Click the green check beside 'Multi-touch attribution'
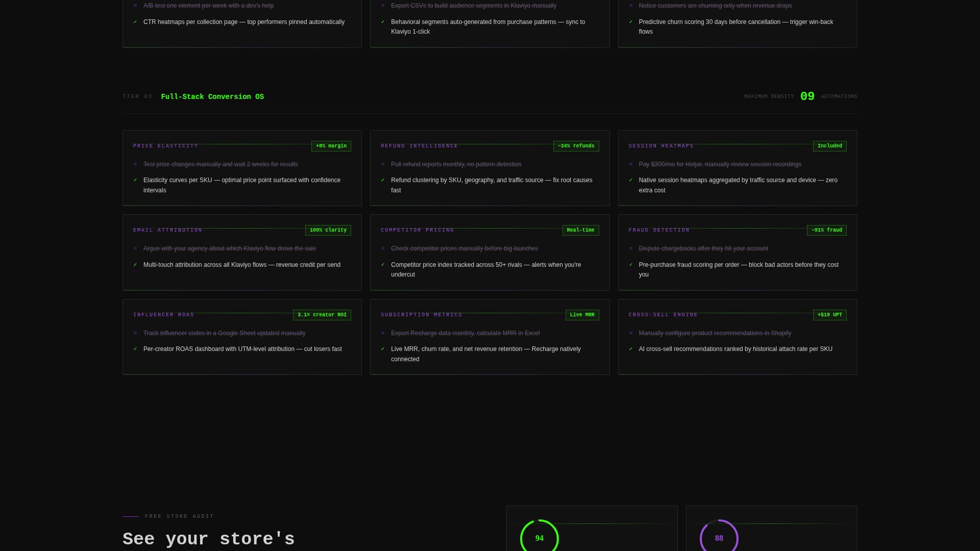This screenshot has width=980, height=551. [135, 265]
